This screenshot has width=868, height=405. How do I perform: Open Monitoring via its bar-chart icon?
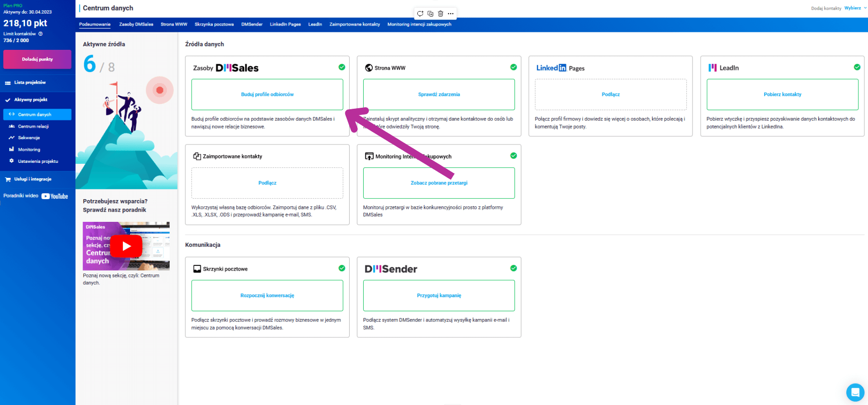pyautogui.click(x=12, y=149)
